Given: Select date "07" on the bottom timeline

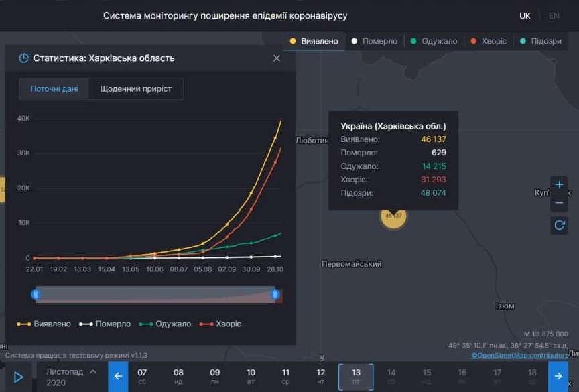Looking at the screenshot, I should point(143,377).
